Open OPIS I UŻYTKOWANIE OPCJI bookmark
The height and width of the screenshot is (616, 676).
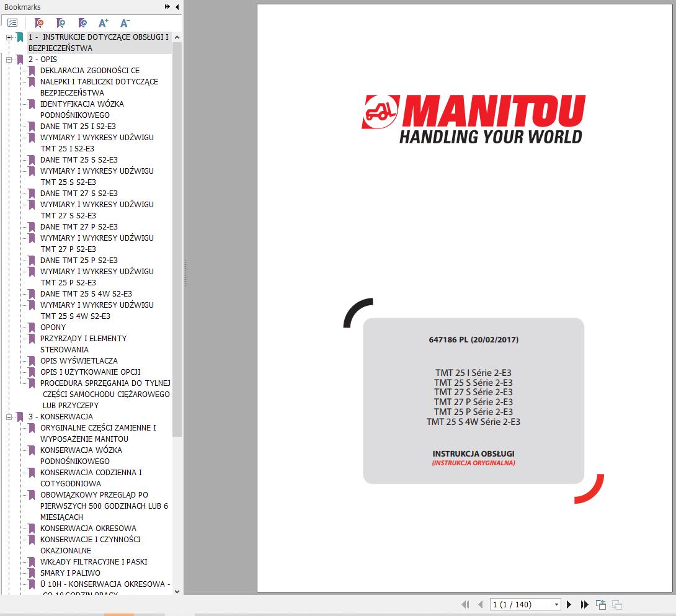pos(91,372)
